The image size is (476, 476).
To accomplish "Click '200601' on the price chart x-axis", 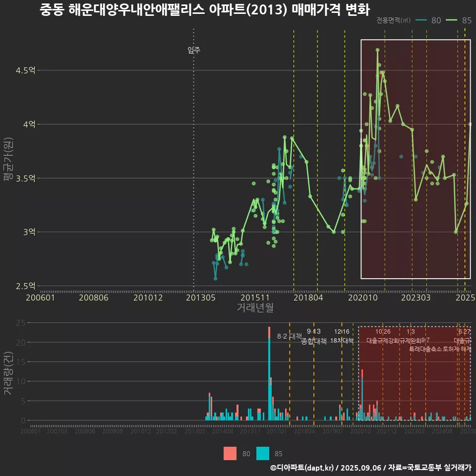I will pyautogui.click(x=40, y=297).
